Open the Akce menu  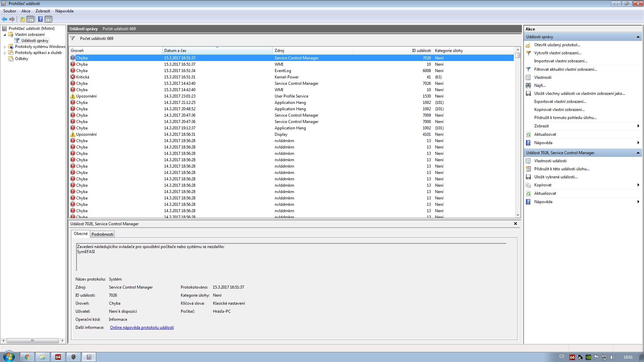point(26,11)
